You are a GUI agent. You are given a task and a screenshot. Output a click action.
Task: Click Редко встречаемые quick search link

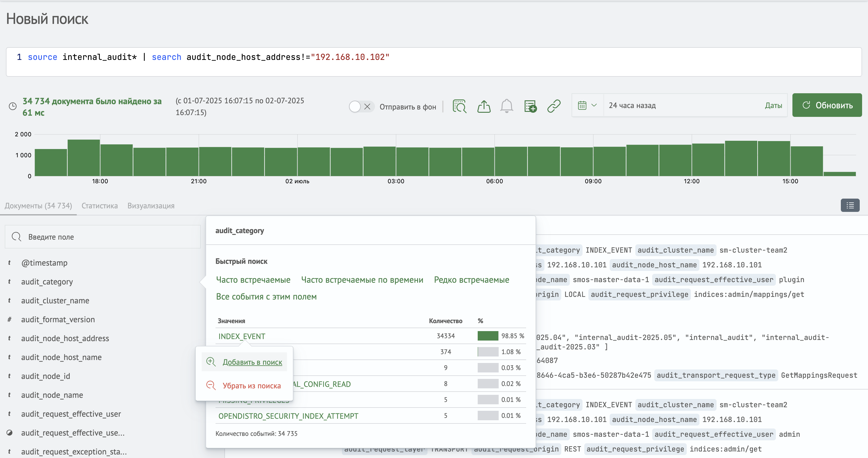(471, 279)
